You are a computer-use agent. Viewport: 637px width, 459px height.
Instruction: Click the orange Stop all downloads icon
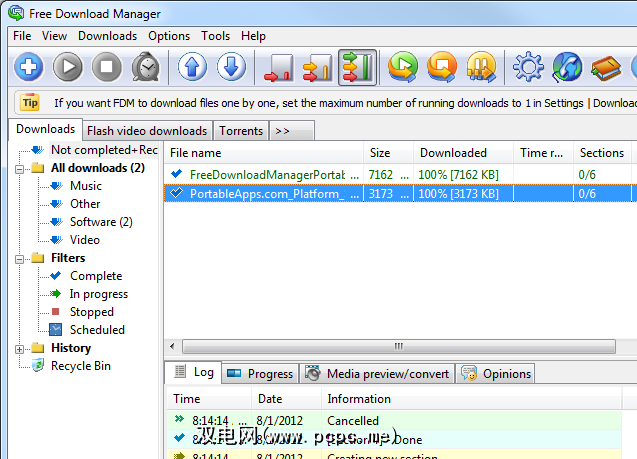[442, 67]
